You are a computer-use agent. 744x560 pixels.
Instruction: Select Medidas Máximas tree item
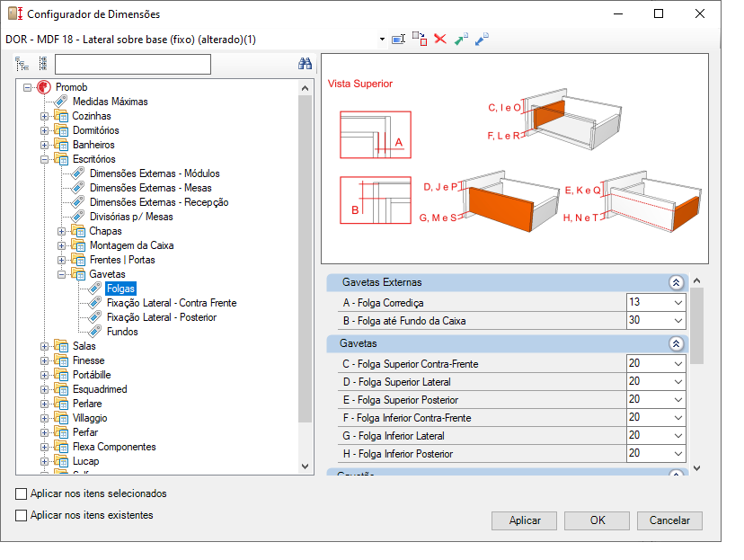tap(111, 102)
